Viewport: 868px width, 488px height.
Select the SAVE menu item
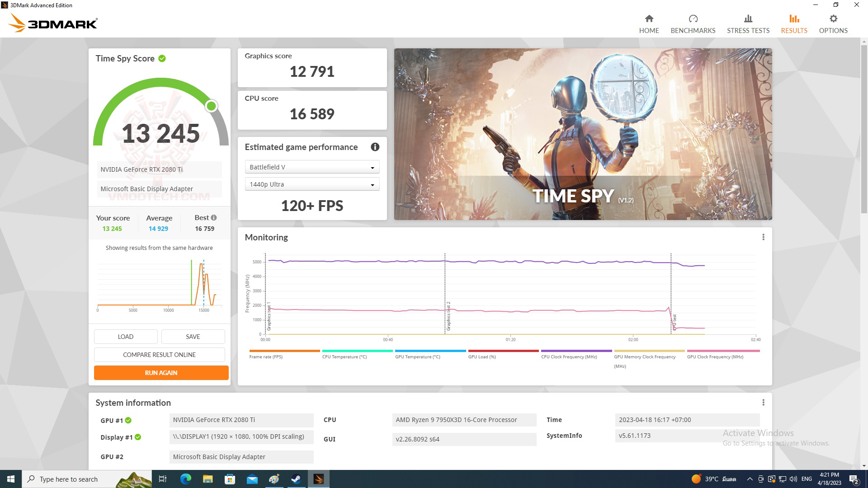[x=192, y=337]
